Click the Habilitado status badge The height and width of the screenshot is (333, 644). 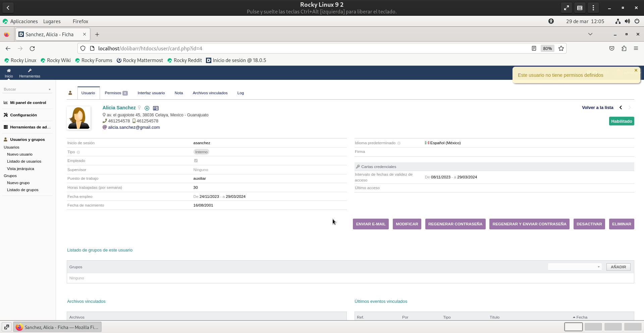[621, 121]
